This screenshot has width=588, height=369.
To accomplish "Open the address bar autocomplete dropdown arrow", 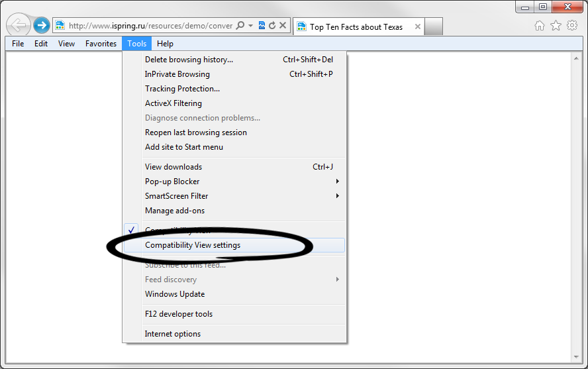I will point(250,25).
